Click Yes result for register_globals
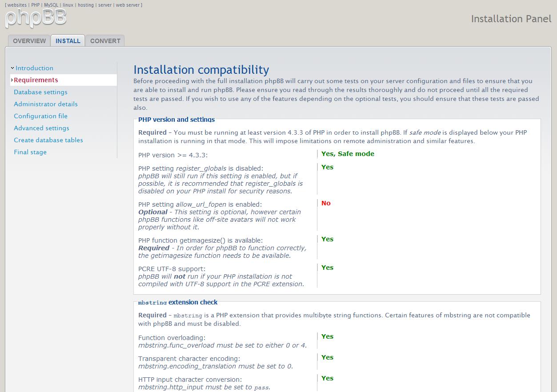 pos(327,167)
